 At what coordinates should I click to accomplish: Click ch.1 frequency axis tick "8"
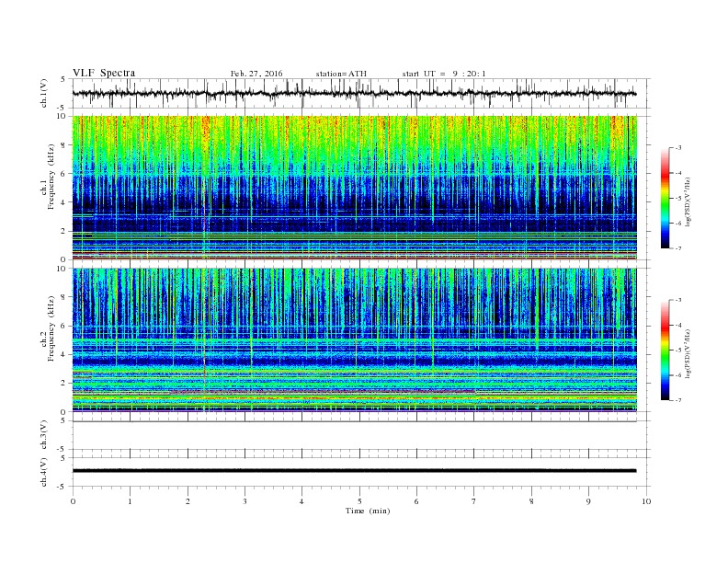[x=63, y=145]
